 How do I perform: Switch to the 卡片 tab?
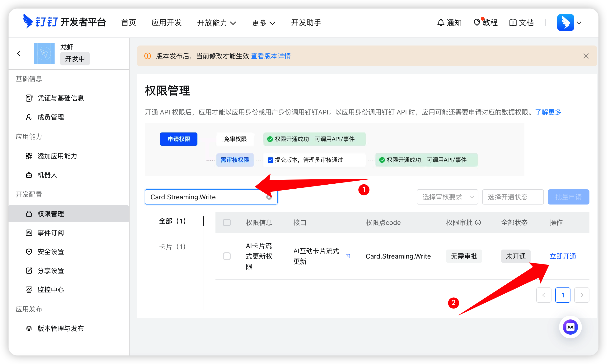(173, 246)
